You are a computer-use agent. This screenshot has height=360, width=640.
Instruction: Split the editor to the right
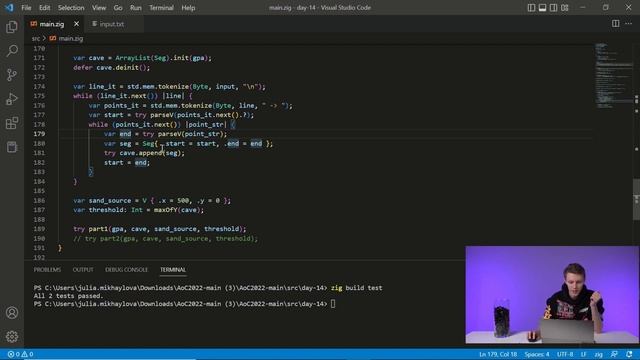(x=615, y=24)
